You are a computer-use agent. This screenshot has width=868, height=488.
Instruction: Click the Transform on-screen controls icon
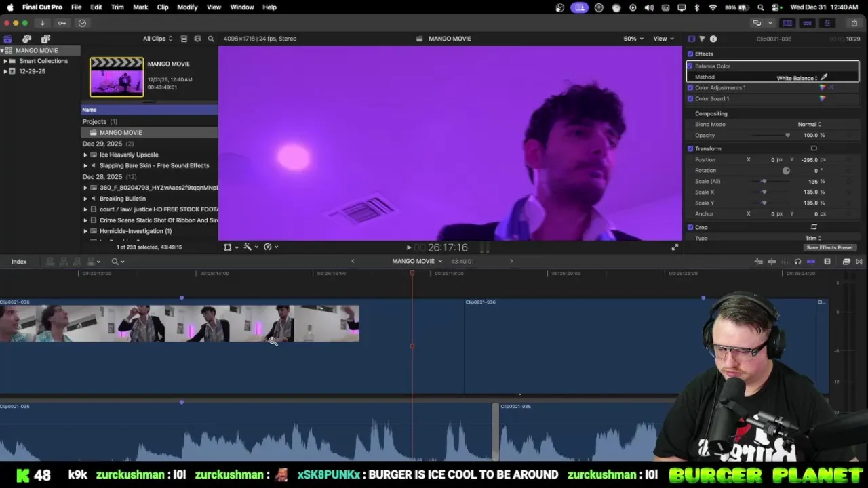click(814, 148)
